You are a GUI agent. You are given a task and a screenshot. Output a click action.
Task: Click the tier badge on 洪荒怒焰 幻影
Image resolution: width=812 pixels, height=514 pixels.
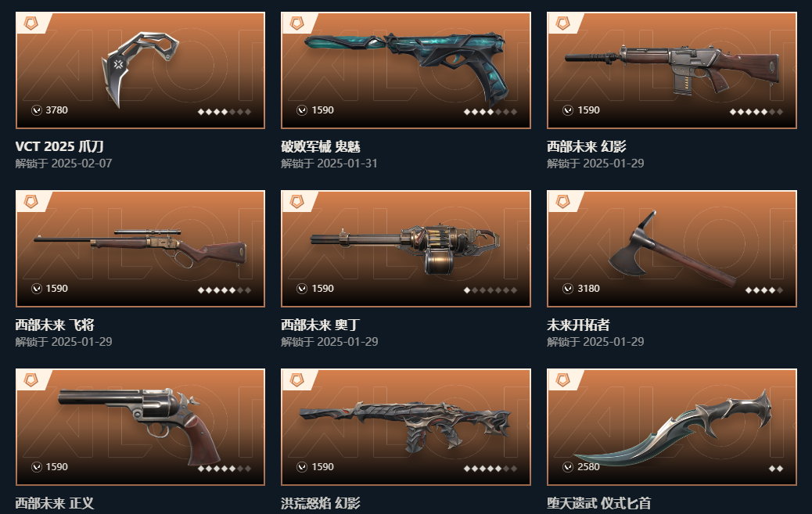296,379
